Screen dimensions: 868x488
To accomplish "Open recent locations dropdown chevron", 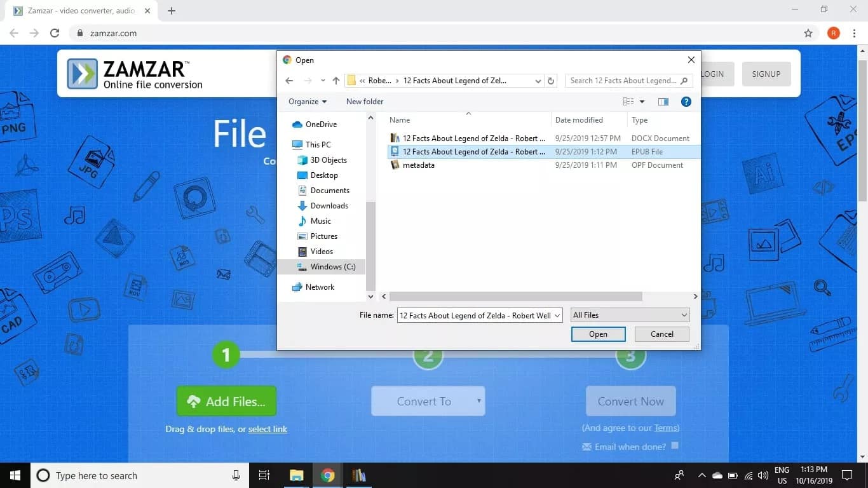I will pos(323,81).
